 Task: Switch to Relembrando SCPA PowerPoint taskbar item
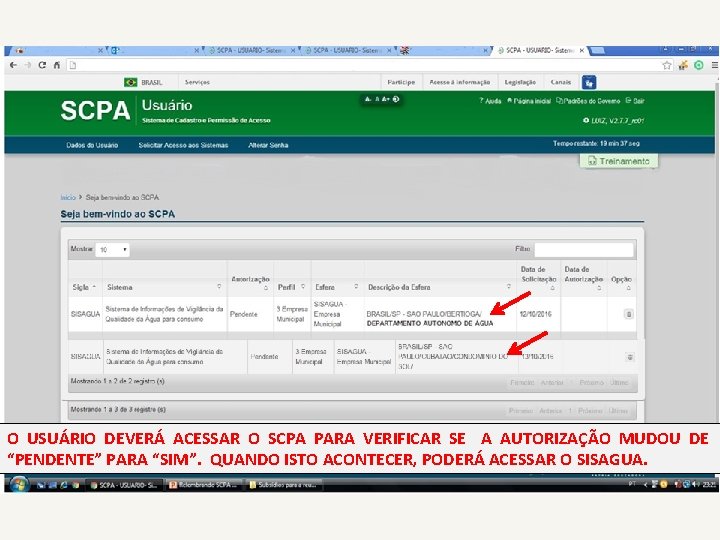click(203, 485)
